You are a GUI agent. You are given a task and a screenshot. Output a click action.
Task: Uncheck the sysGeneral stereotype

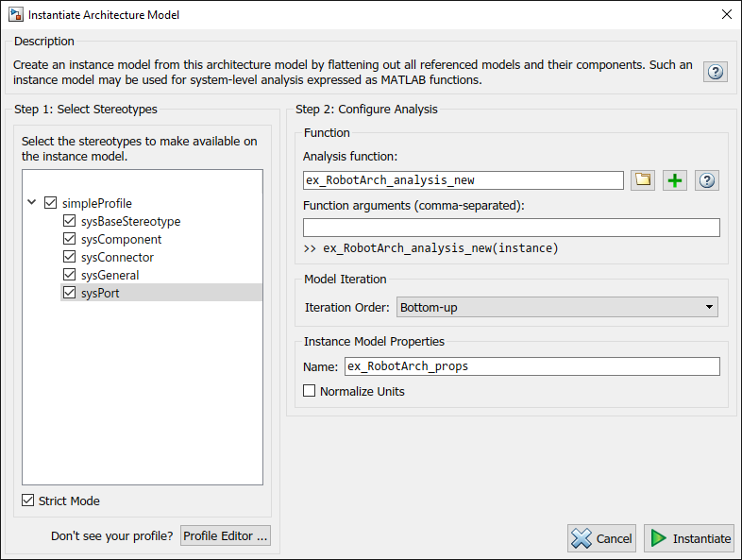(69, 275)
